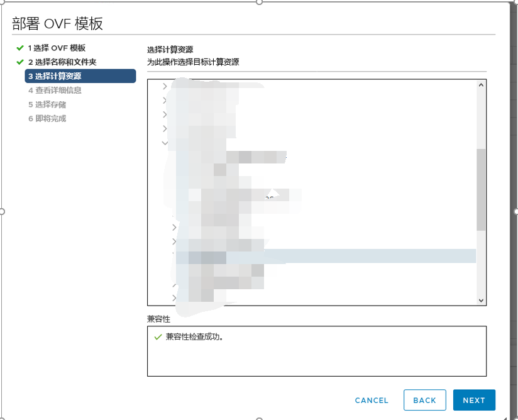518x420 pixels.
Task: Click the CANCEL link
Action: click(371, 400)
